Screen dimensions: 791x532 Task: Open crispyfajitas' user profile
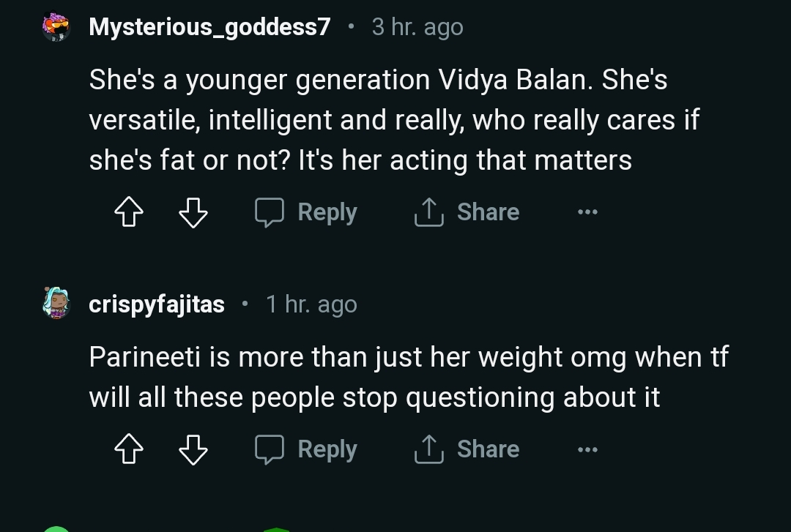pos(157,304)
